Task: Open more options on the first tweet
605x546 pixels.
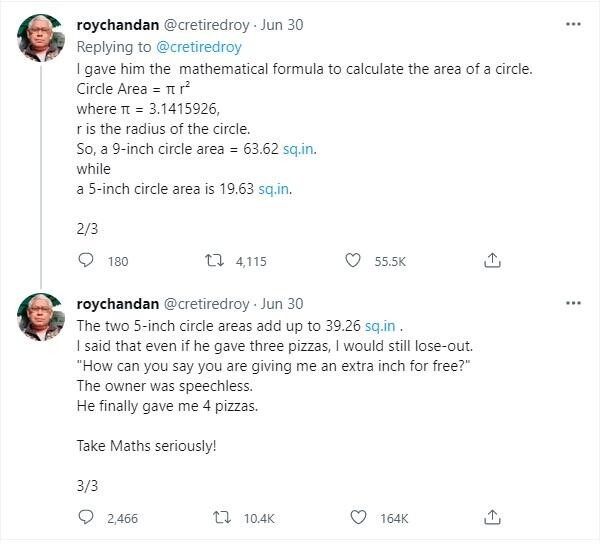Action: click(573, 25)
